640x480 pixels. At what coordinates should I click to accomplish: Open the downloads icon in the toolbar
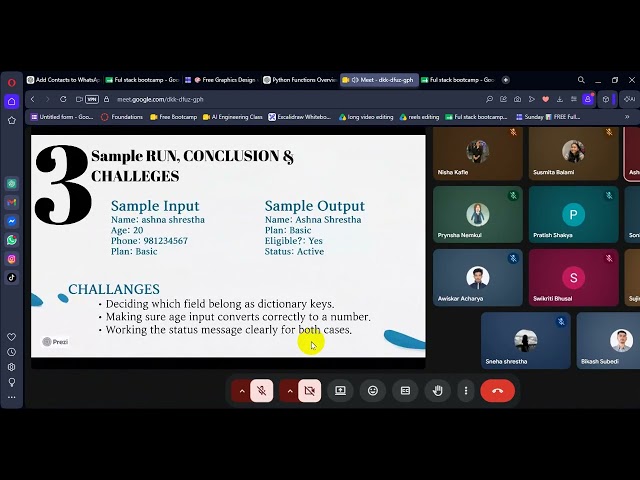[560, 99]
